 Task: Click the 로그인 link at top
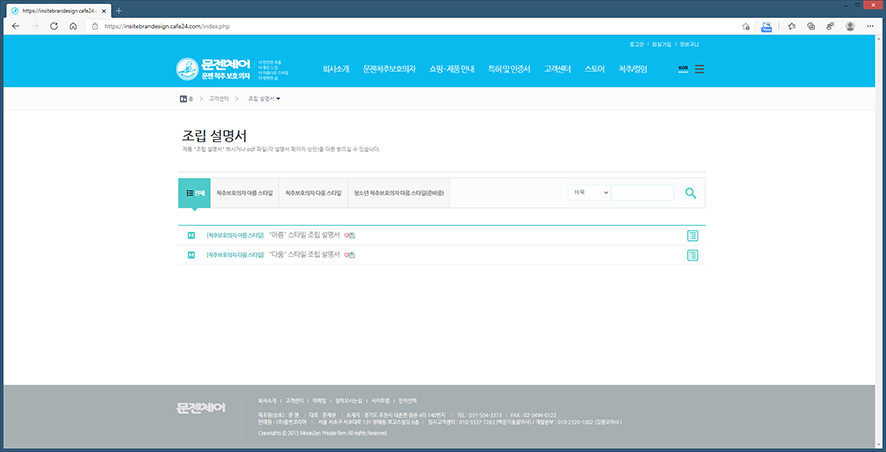[x=637, y=45]
